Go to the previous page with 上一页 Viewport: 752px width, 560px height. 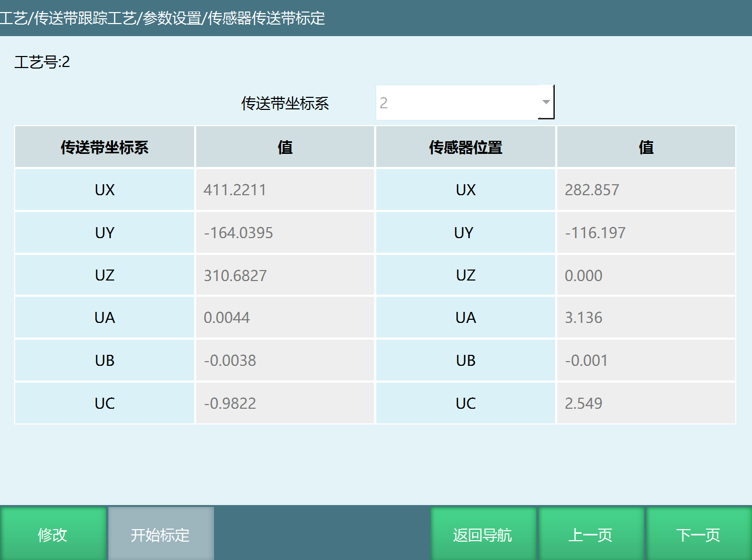pos(591,534)
